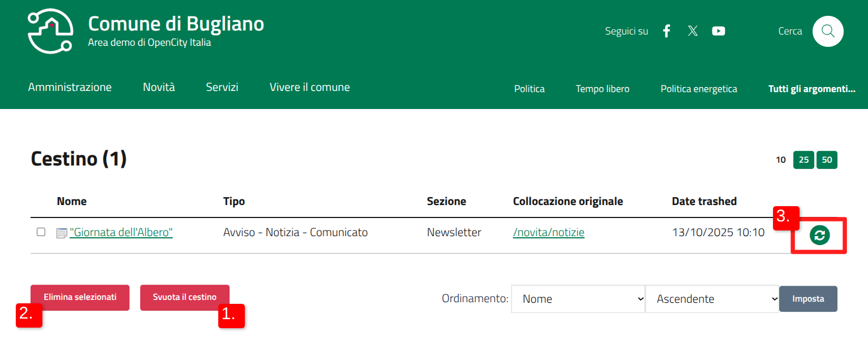Open the Novità menu item
The height and width of the screenshot is (344, 868).
159,87
